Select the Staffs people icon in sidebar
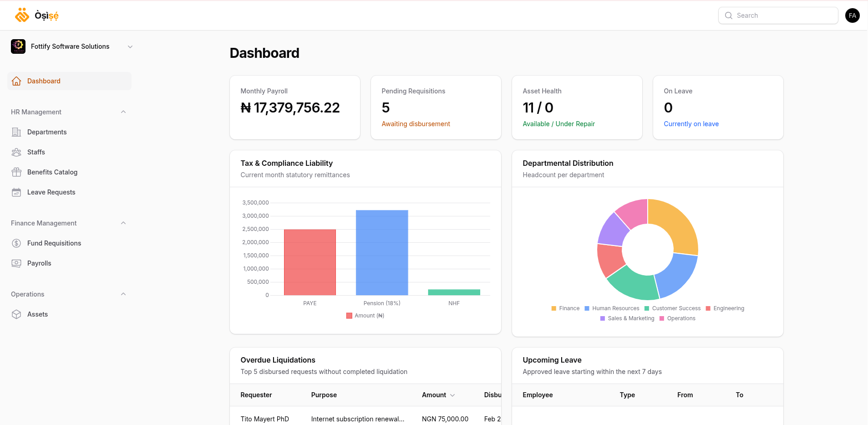868x425 pixels. 16,152
